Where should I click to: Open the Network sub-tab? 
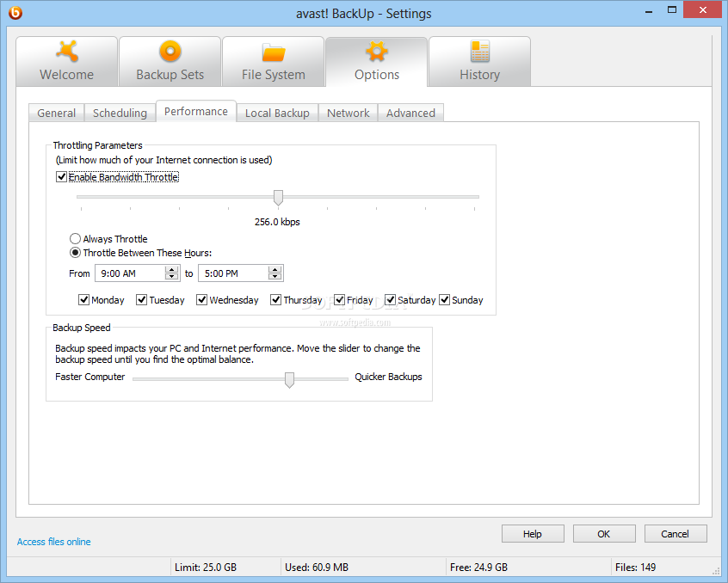click(349, 114)
